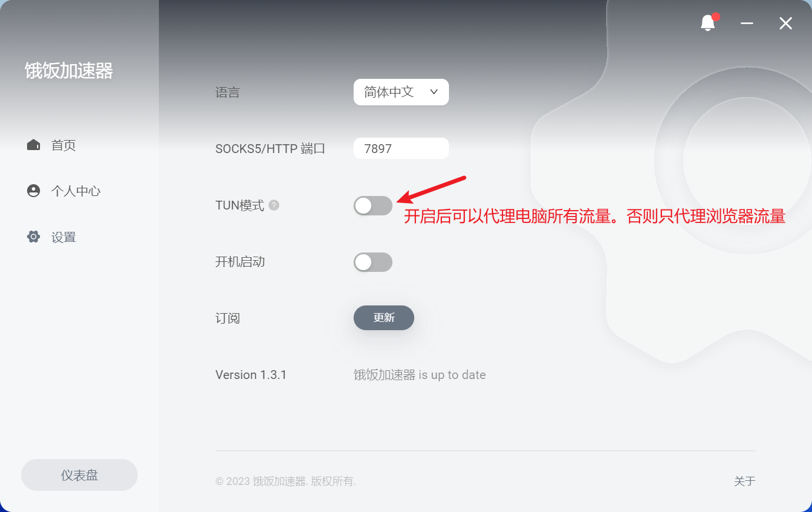This screenshot has width=812, height=512.
Task: Turn on the 开机启动 toggle
Action: point(373,262)
